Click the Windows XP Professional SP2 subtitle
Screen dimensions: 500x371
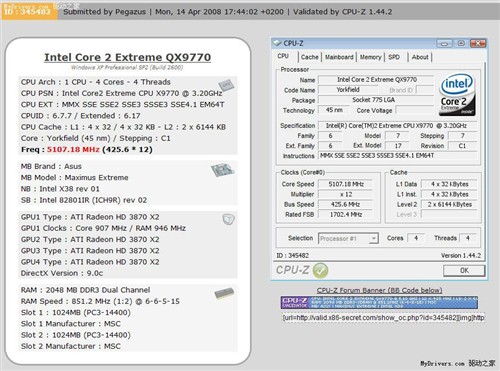tap(127, 68)
